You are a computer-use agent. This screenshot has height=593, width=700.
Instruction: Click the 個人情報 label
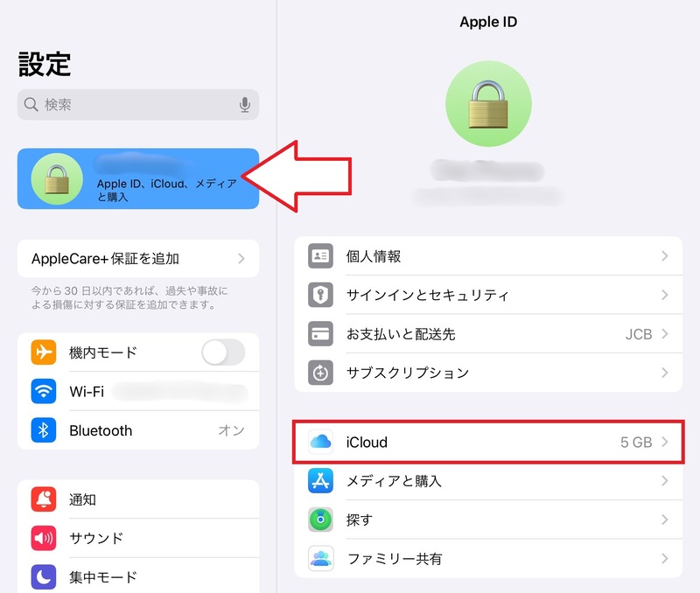pos(374,256)
